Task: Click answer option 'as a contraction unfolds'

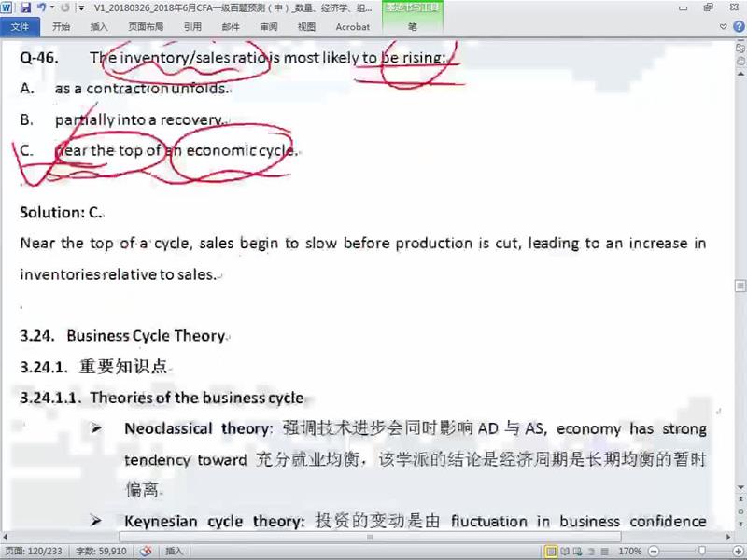Action: (142, 89)
